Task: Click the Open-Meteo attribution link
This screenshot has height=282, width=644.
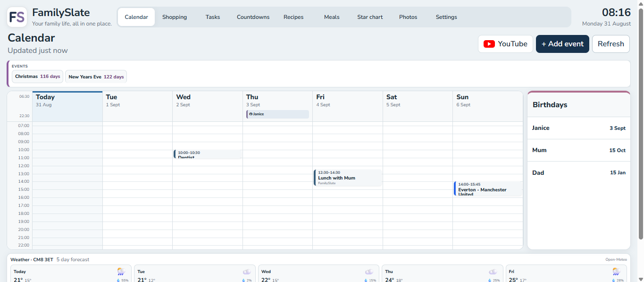Action: (x=616, y=259)
